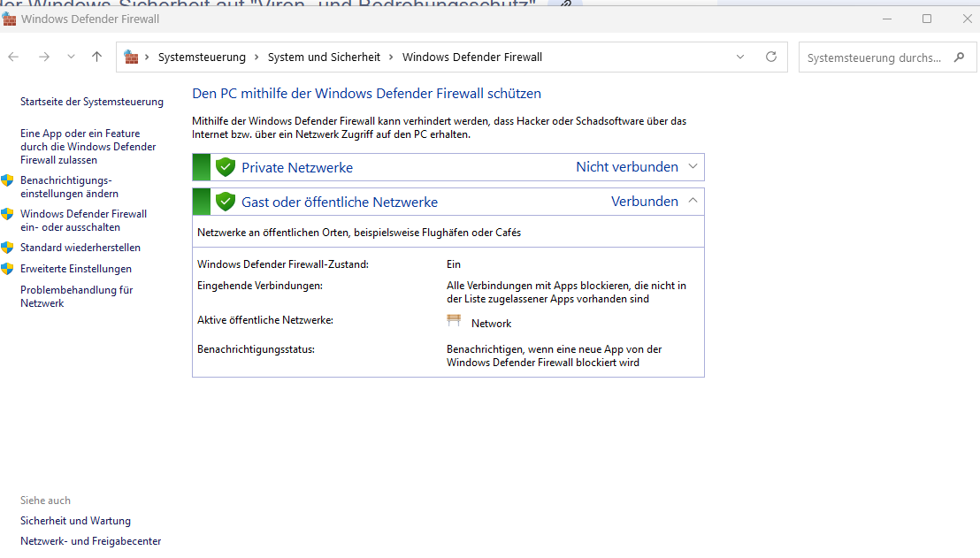Open System und Sicherheit breadcrumb
Image resolution: width=980 pixels, height=558 pixels.
click(324, 57)
